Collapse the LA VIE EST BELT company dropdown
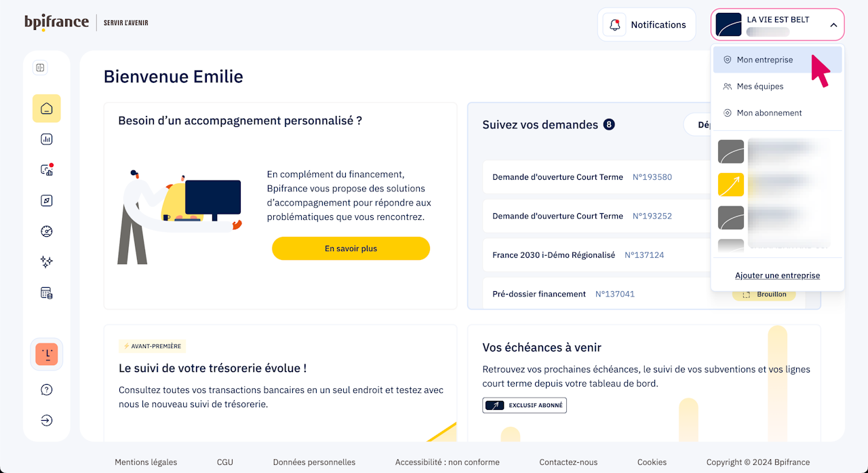The width and height of the screenshot is (868, 473). click(x=833, y=25)
